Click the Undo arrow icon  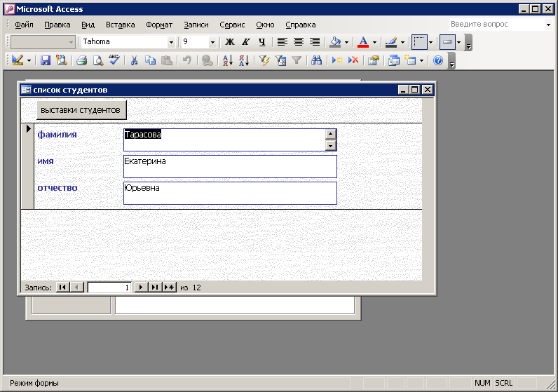[187, 60]
